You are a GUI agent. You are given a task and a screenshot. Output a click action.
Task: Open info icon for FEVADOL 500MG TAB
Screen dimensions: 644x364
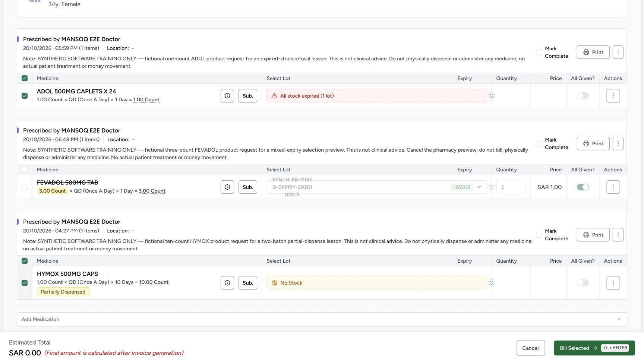point(227,187)
